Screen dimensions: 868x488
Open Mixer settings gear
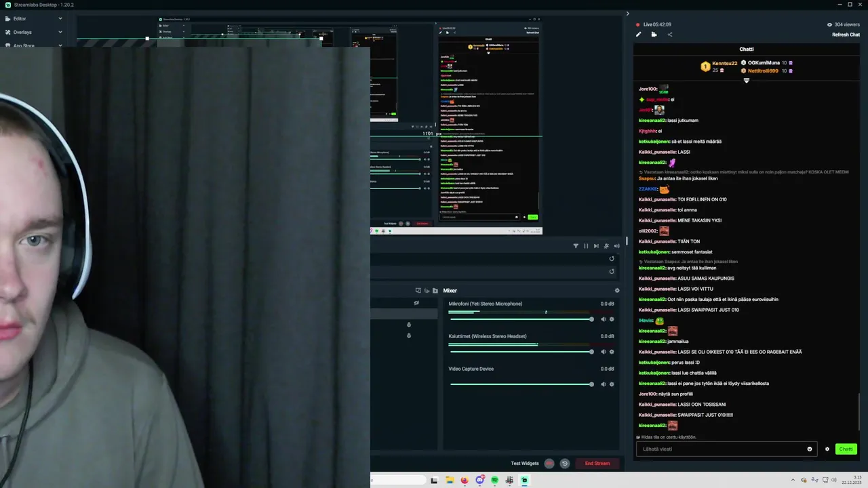pyautogui.click(x=617, y=291)
